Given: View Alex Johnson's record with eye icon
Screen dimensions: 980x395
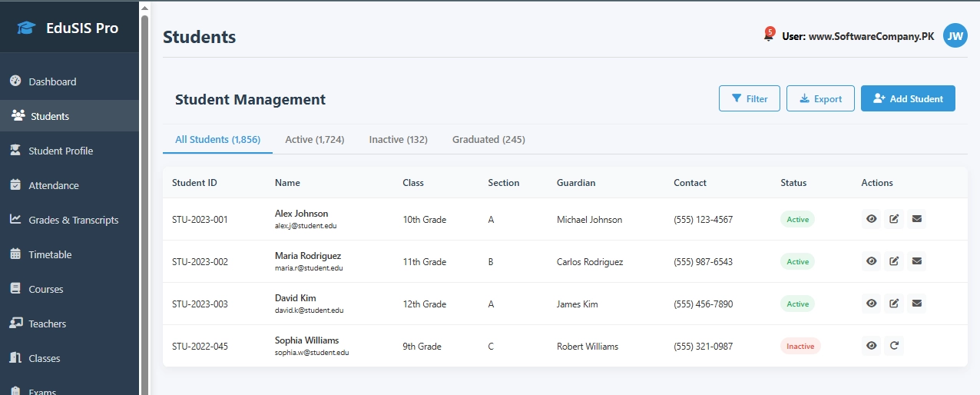Looking at the screenshot, I should [x=871, y=219].
